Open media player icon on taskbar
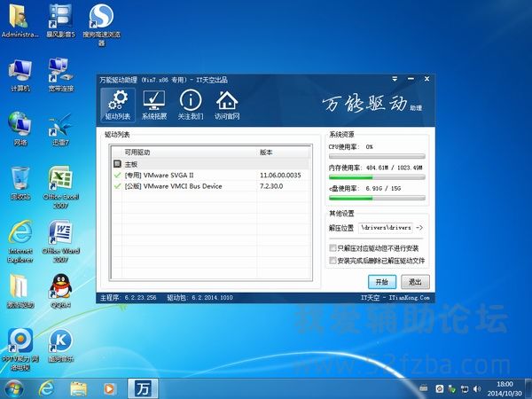Image resolution: width=532 pixels, height=399 pixels. [x=109, y=389]
